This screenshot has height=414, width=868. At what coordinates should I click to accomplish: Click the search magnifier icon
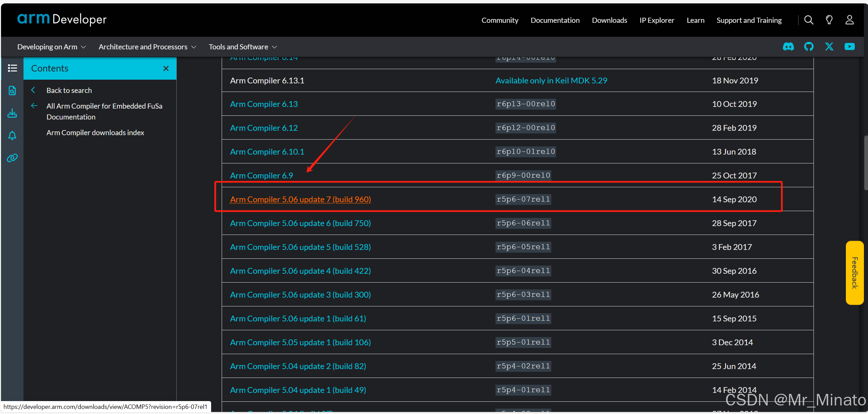click(x=809, y=20)
